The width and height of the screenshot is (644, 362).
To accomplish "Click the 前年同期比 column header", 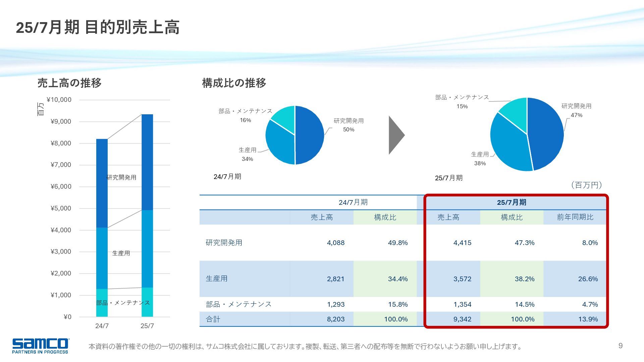I will point(575,217).
